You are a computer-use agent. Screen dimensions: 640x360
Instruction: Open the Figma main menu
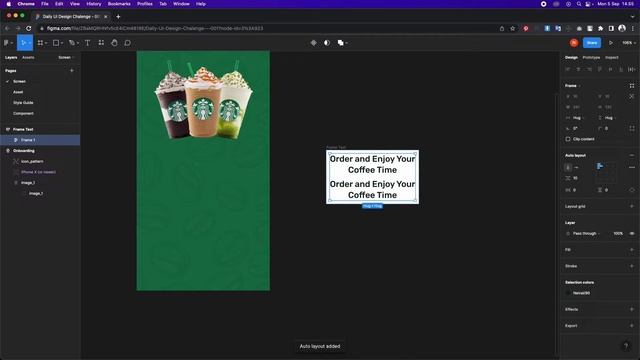tap(8, 43)
